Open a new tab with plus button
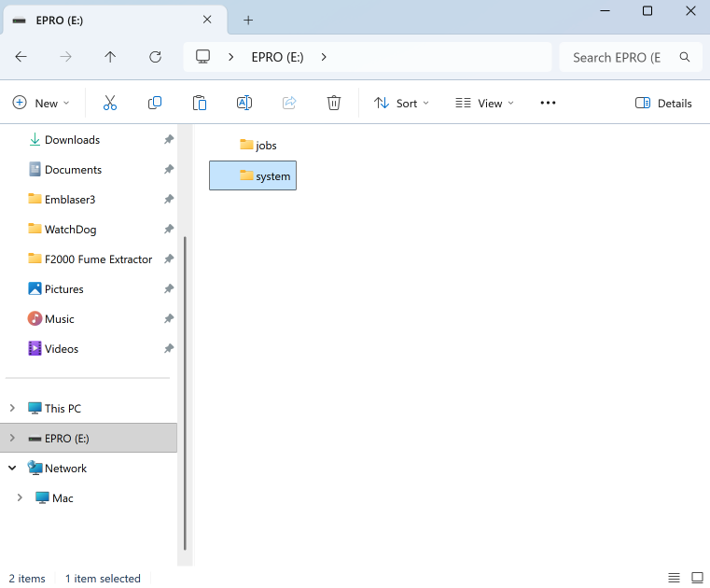Image resolution: width=710 pixels, height=588 pixels. point(248,20)
